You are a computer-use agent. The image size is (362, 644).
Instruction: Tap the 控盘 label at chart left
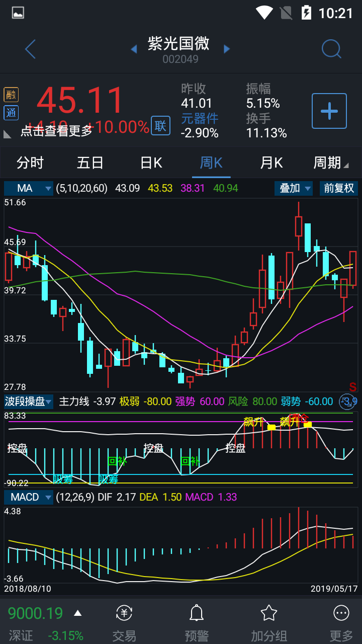pyautogui.click(x=18, y=448)
